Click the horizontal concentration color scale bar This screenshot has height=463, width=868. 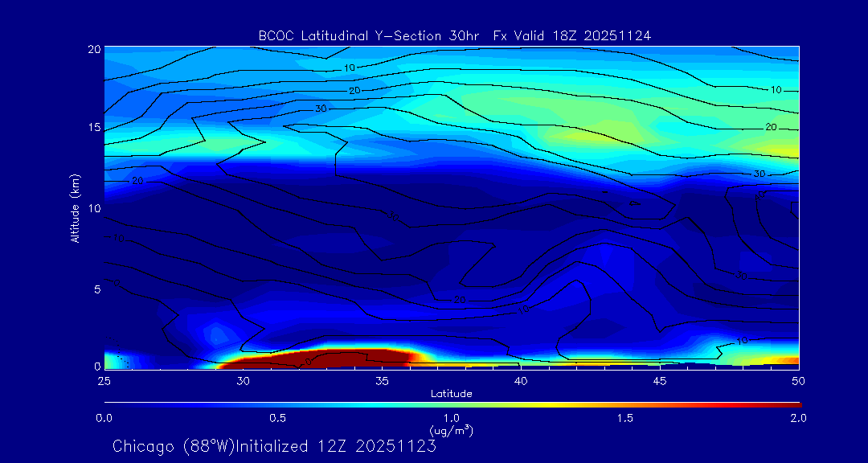pos(452,405)
